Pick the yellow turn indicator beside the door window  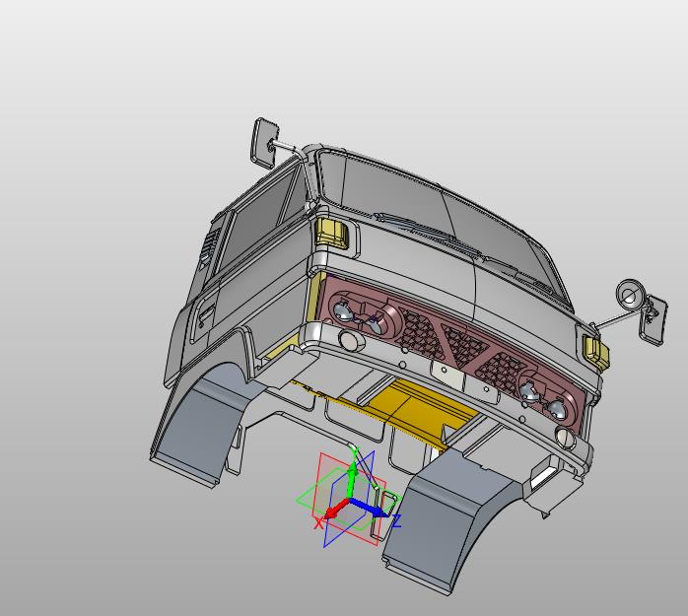click(x=332, y=233)
